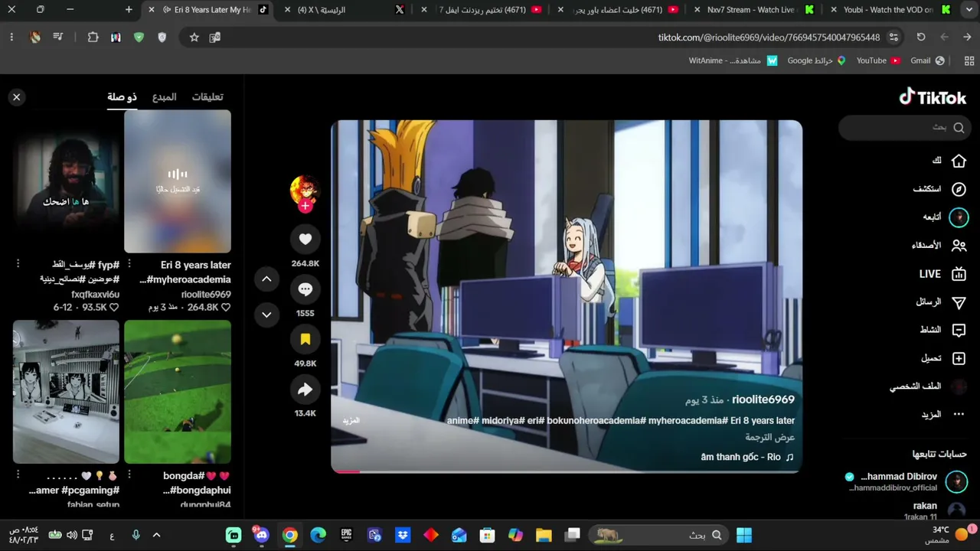The image size is (980, 551).
Task: Go to next video with down chevron
Action: [x=266, y=315]
